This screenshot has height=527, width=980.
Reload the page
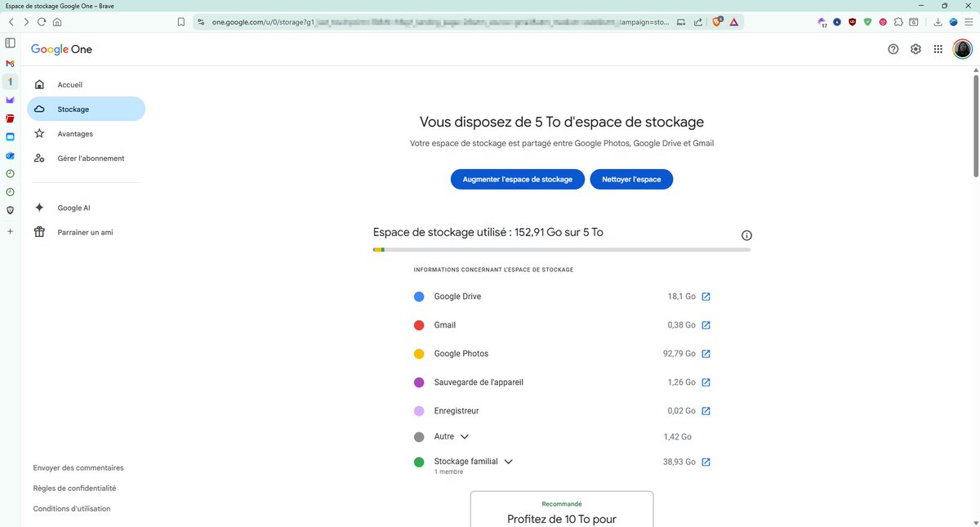42,22
